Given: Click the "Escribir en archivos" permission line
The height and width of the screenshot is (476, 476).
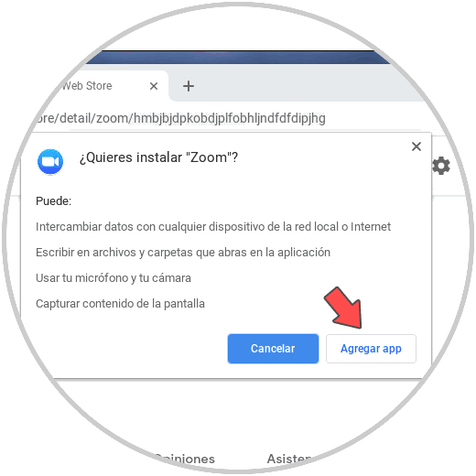Looking at the screenshot, I should pyautogui.click(x=183, y=253).
